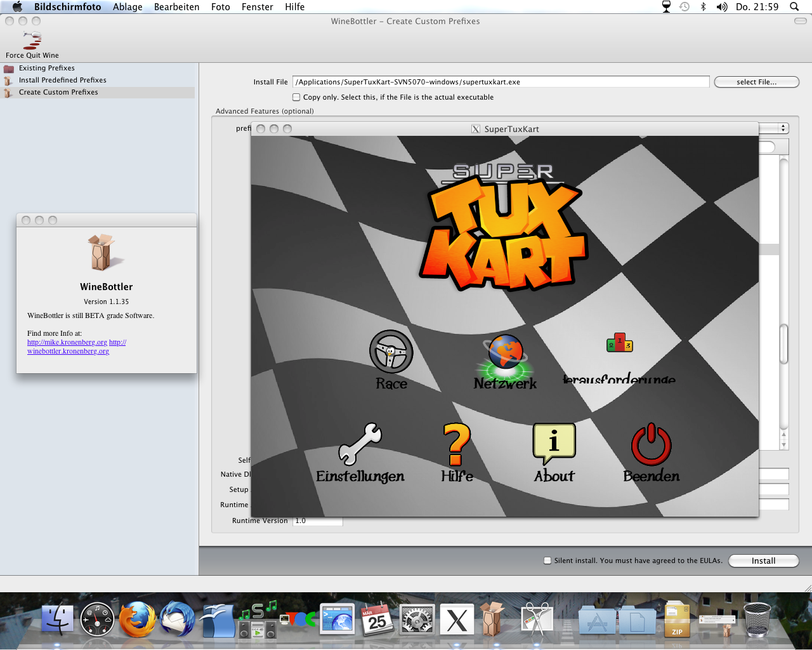The width and height of the screenshot is (812, 650).
Task: Open the Hilfe menu in the menu bar
Action: [x=294, y=6]
